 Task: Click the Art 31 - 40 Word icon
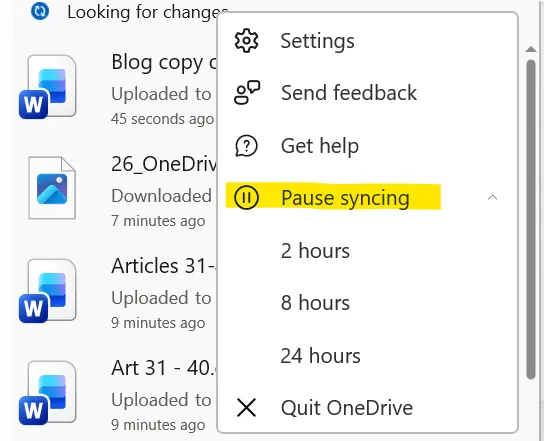point(48,393)
